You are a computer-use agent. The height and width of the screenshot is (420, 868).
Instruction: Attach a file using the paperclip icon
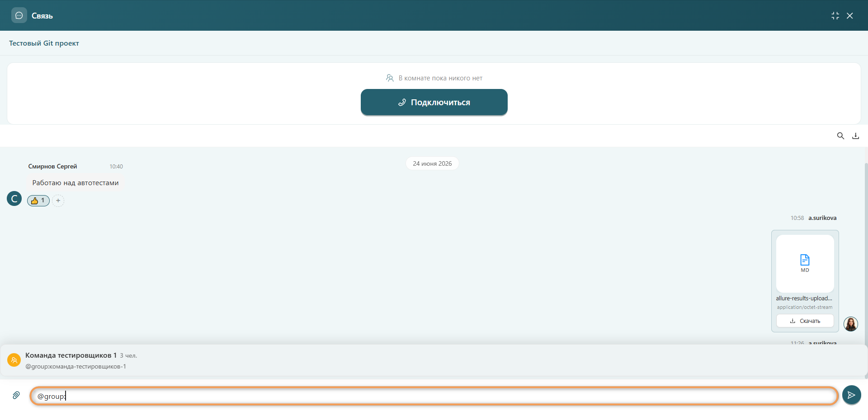tap(16, 396)
